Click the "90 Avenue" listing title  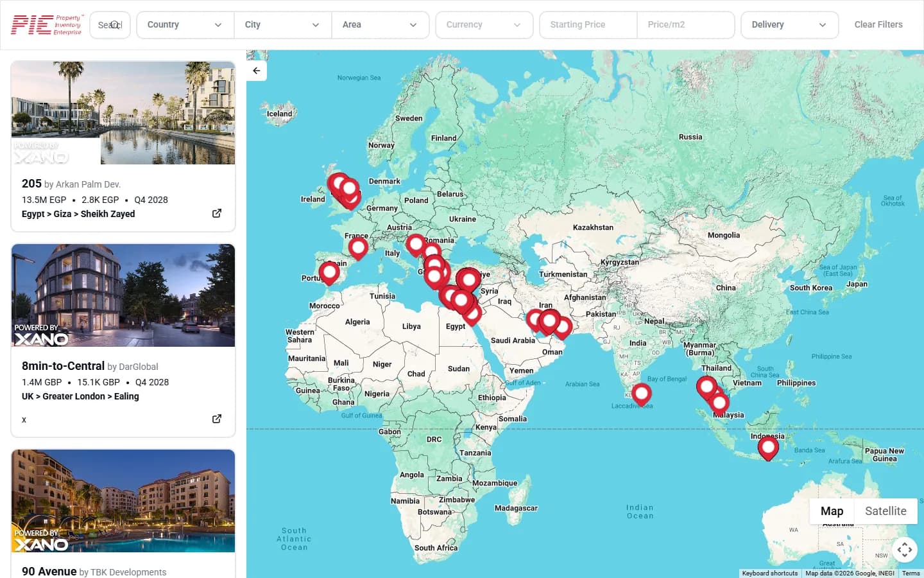pos(49,572)
